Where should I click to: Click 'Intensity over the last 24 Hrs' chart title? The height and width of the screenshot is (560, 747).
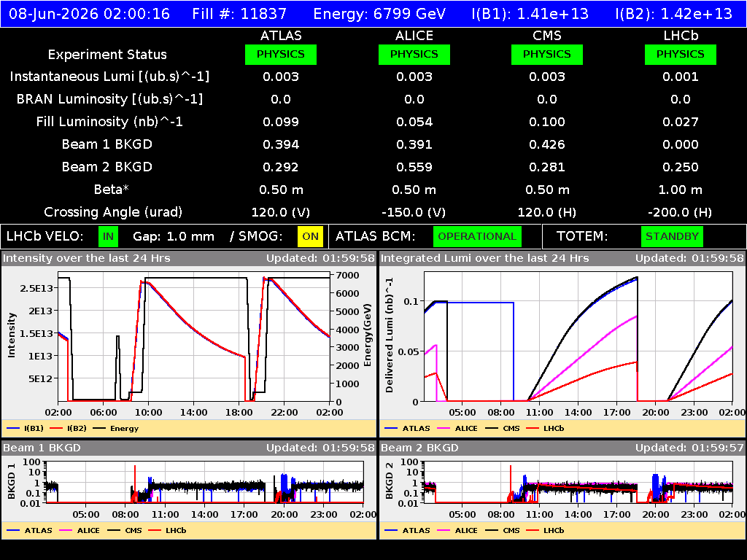click(86, 258)
